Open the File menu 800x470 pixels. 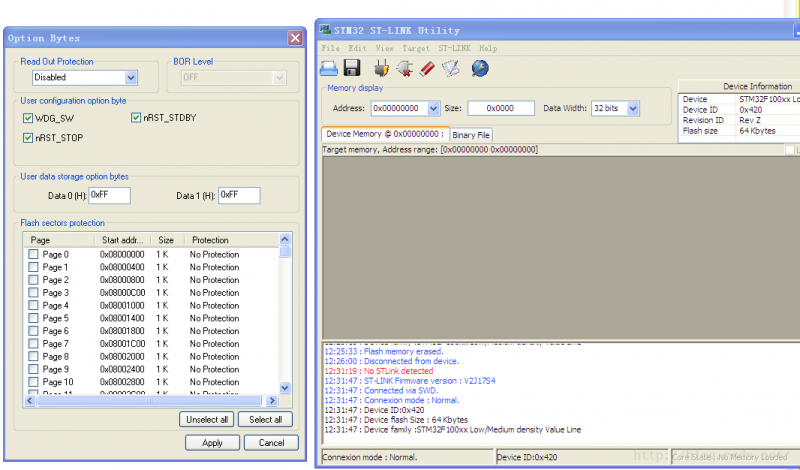330,48
